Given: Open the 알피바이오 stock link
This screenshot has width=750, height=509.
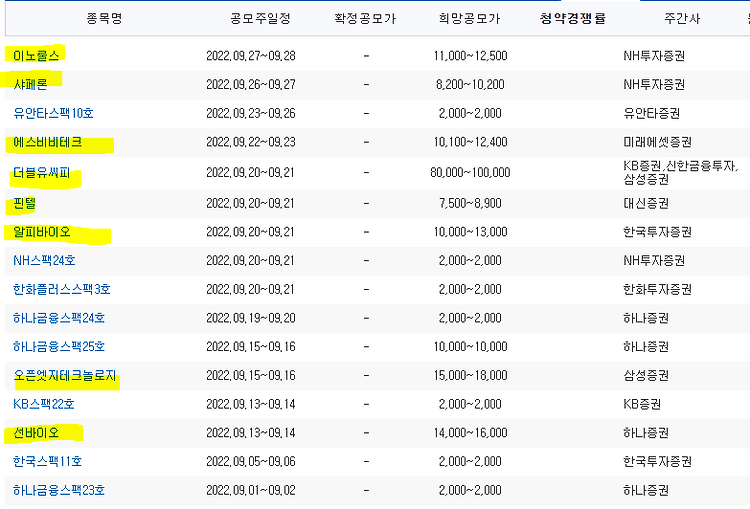Looking at the screenshot, I should pyautogui.click(x=42, y=232).
